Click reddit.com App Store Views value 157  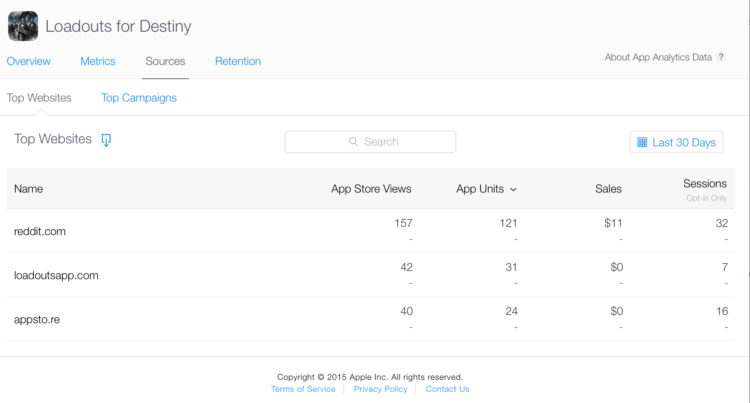(x=403, y=223)
